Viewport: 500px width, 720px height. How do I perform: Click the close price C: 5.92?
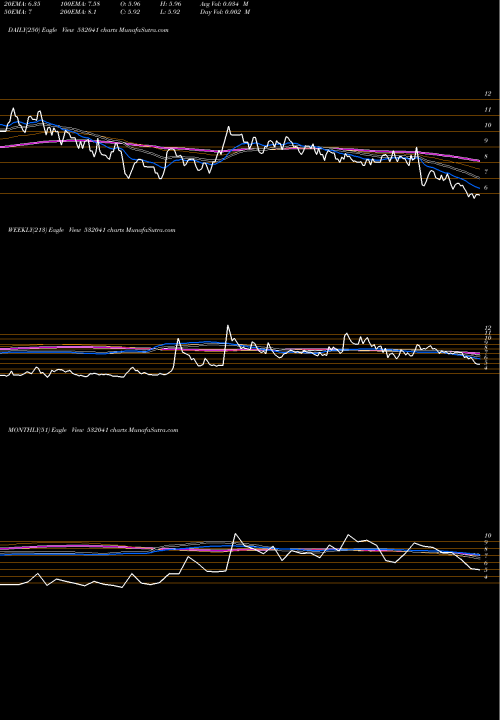(x=130, y=12)
